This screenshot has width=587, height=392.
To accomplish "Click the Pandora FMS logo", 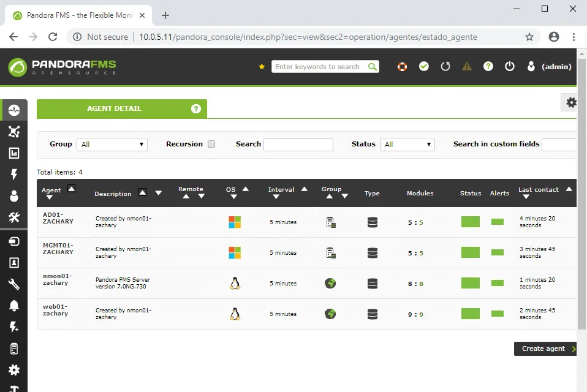I will coord(62,67).
